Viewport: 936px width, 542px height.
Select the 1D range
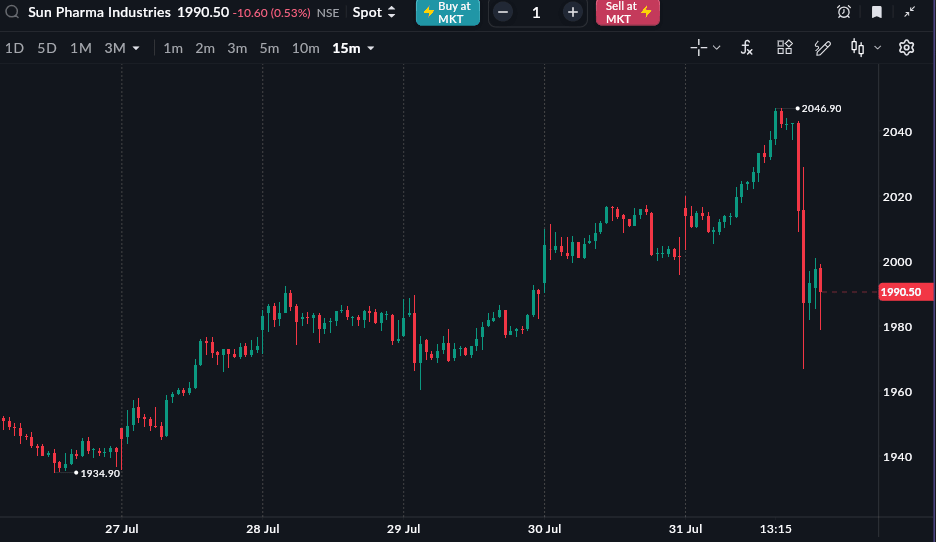(x=14, y=48)
